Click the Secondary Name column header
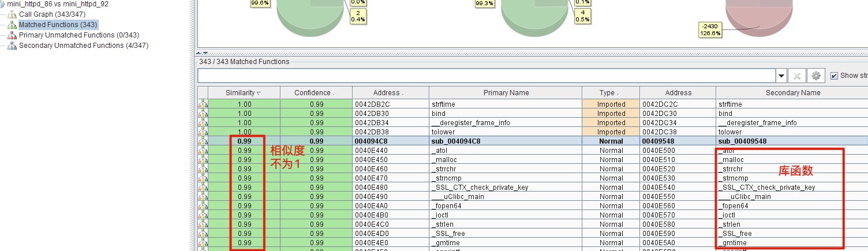 pos(792,93)
